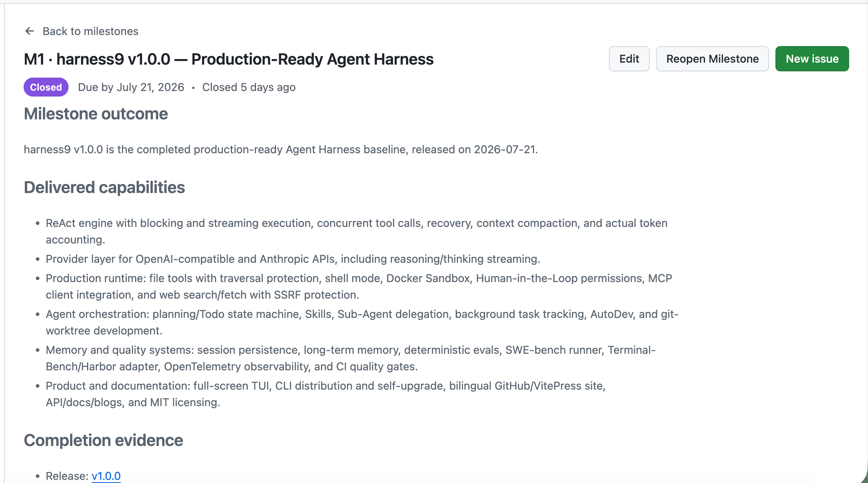Reopen the milestone
868x483 pixels.
click(x=712, y=59)
